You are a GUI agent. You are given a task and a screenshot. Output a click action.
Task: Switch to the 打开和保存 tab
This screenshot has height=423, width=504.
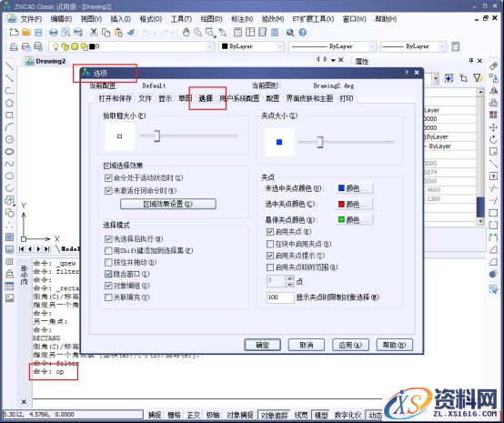point(115,98)
